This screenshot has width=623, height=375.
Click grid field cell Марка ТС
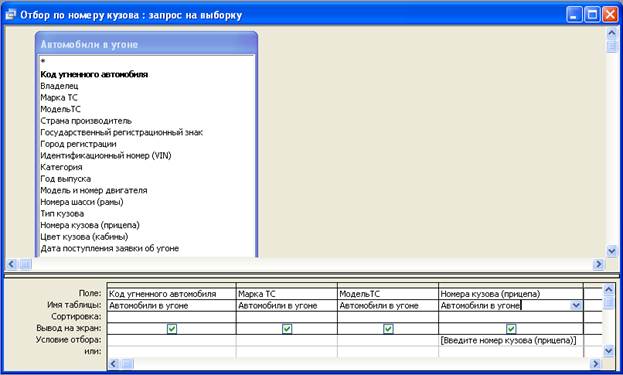(286, 294)
